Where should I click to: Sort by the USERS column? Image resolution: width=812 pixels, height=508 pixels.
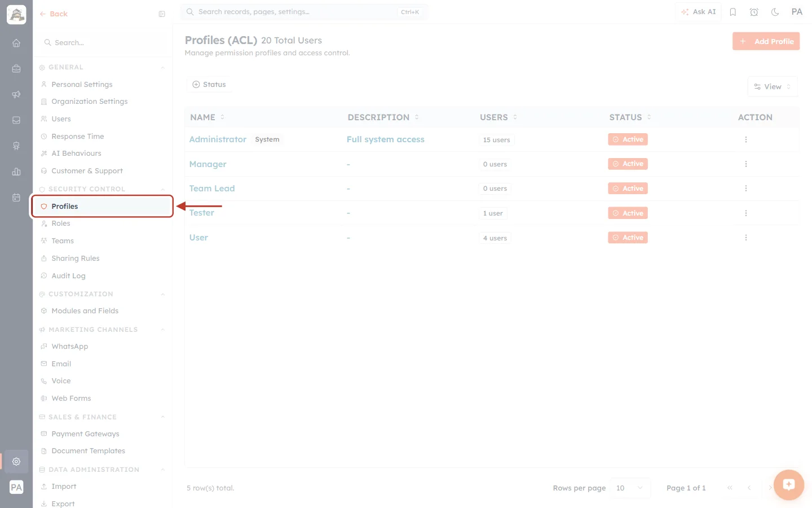[498, 117]
